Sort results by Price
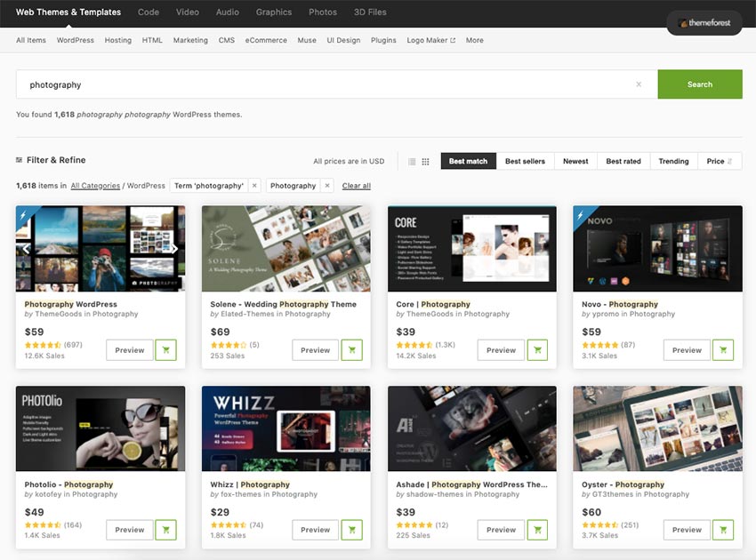Image resolution: width=756 pixels, height=560 pixels. [720, 161]
